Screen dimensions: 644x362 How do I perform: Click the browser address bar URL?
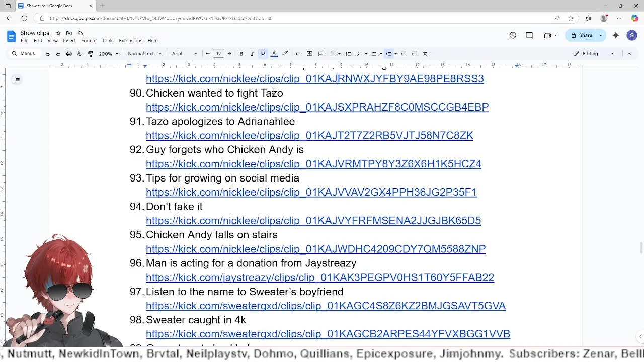click(x=161, y=18)
